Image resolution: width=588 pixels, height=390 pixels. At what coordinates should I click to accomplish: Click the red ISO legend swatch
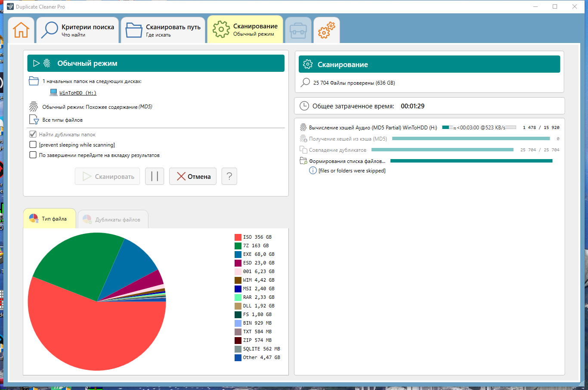click(238, 237)
